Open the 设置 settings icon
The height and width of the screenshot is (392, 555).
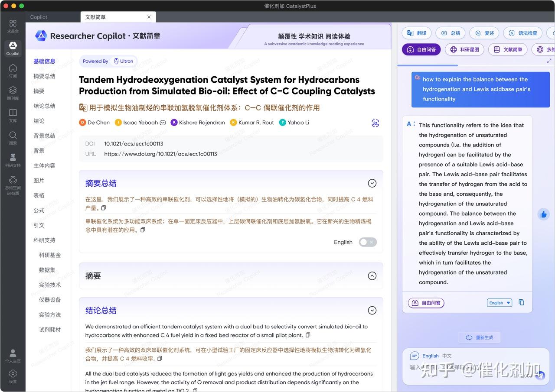coord(13,375)
